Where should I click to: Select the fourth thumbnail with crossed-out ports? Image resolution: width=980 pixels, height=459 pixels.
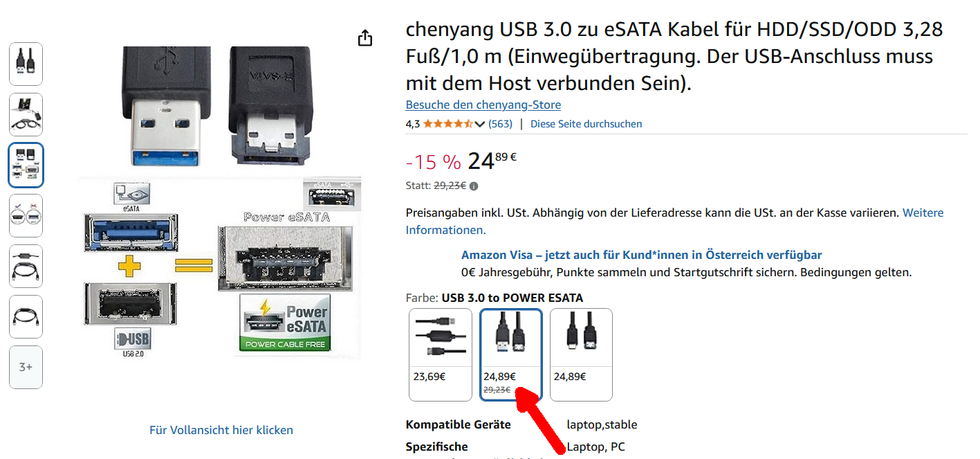click(26, 215)
